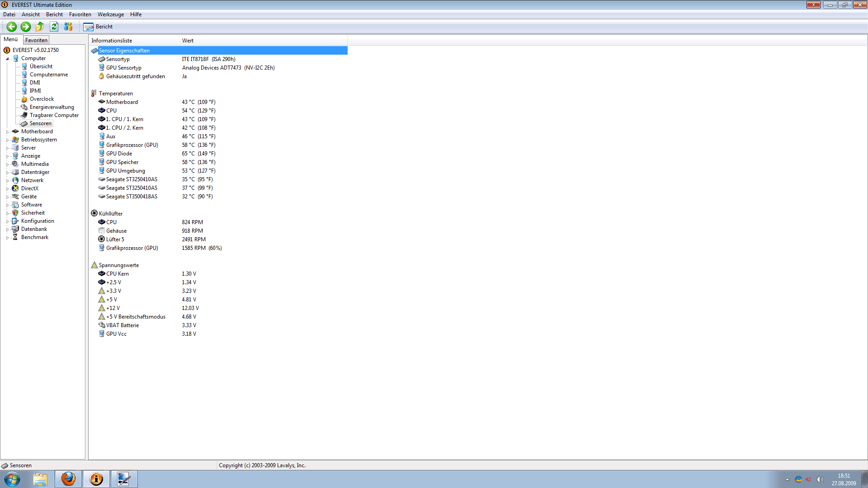Click the Tragbarer Computer laptop icon

pos(24,115)
